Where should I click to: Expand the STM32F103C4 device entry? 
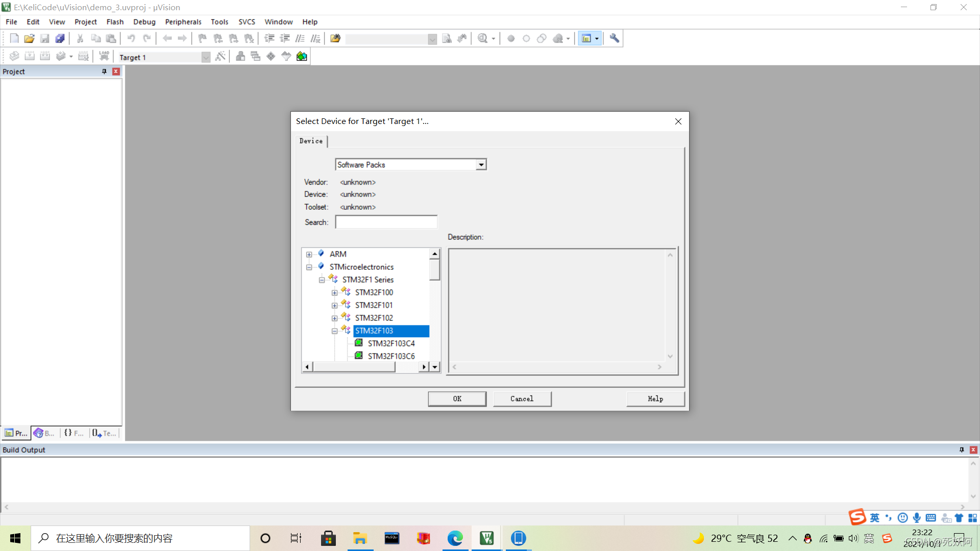391,343
